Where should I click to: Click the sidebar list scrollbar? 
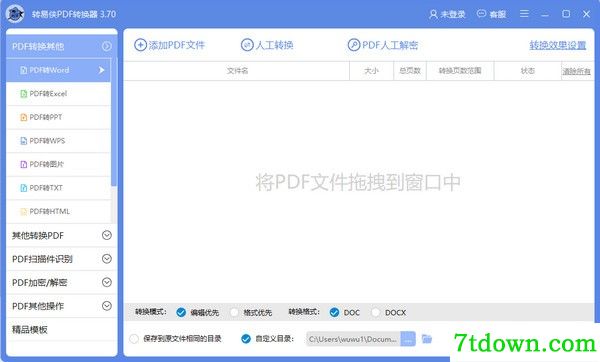click(113, 122)
